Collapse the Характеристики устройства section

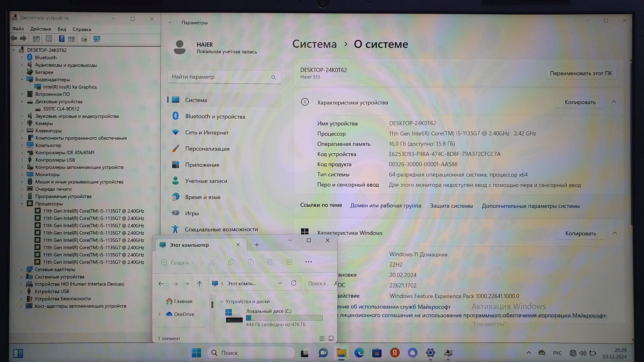click(x=614, y=102)
